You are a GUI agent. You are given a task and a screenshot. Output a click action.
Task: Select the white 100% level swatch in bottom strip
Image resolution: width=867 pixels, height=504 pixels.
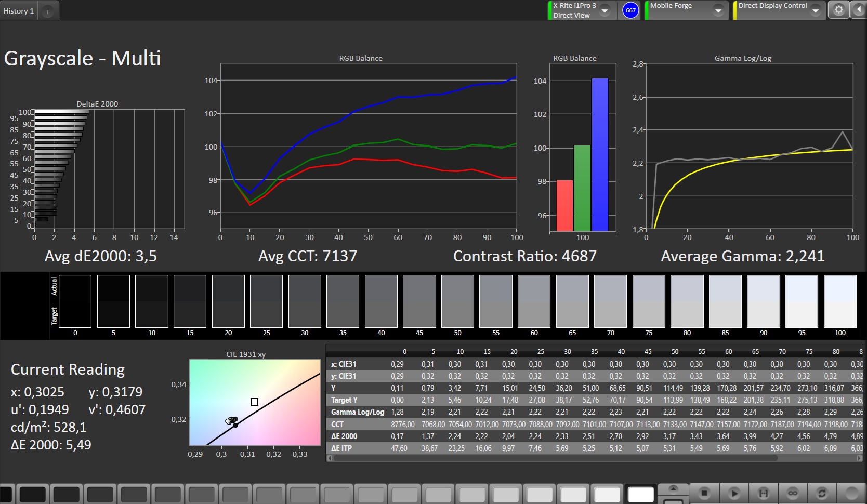click(x=640, y=495)
